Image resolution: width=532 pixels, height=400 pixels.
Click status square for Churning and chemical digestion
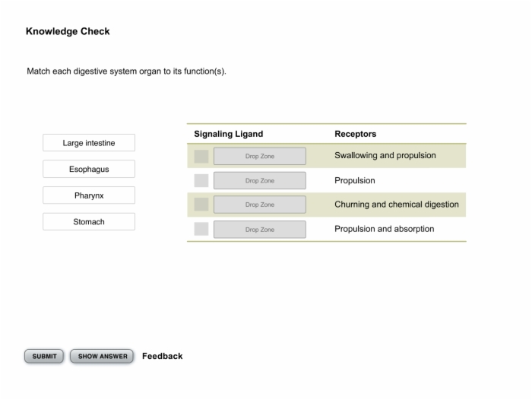[x=201, y=205]
